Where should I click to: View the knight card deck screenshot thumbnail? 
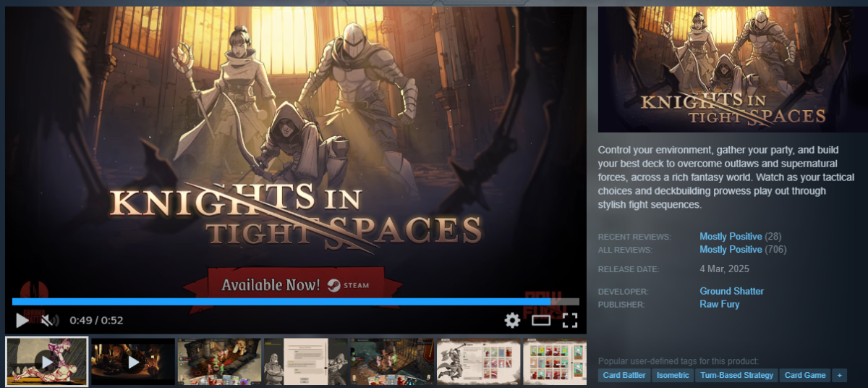coord(477,361)
